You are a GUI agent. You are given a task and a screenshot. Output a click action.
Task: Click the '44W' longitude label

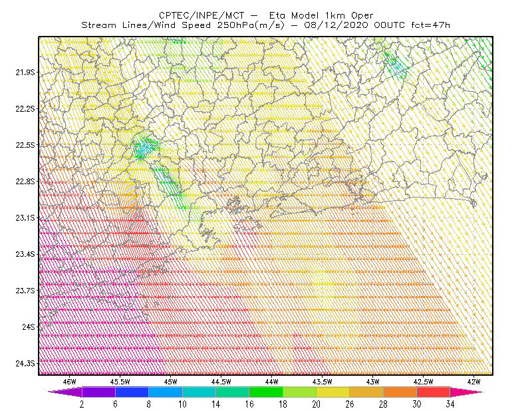272,382
